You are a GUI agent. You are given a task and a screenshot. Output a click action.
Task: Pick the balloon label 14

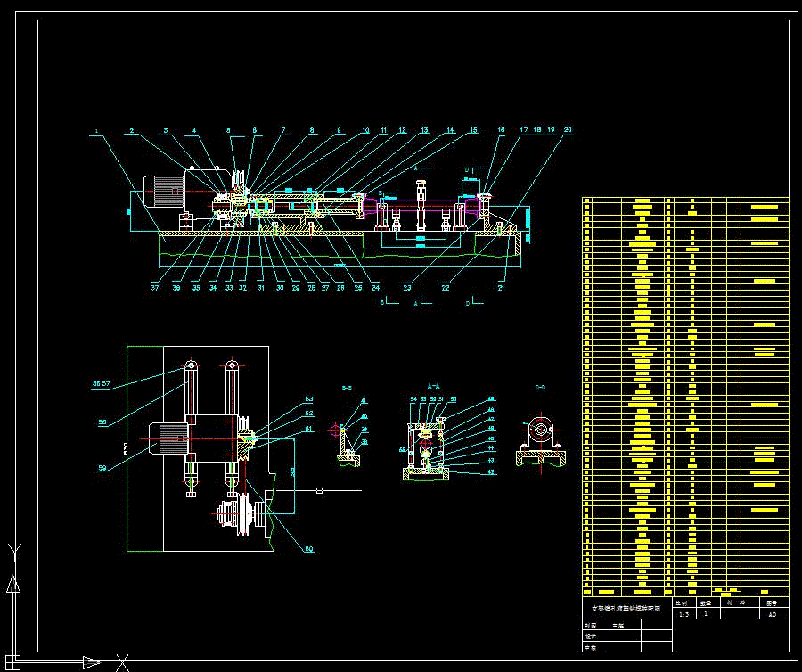[x=450, y=130]
